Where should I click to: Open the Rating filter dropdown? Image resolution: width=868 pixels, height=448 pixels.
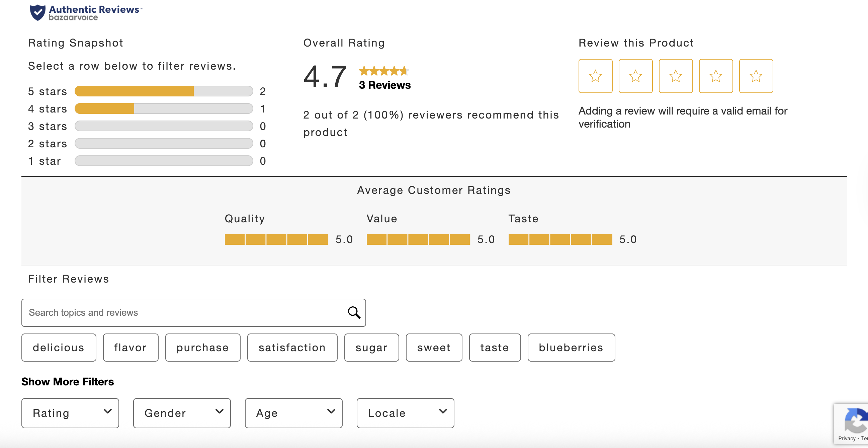point(70,413)
